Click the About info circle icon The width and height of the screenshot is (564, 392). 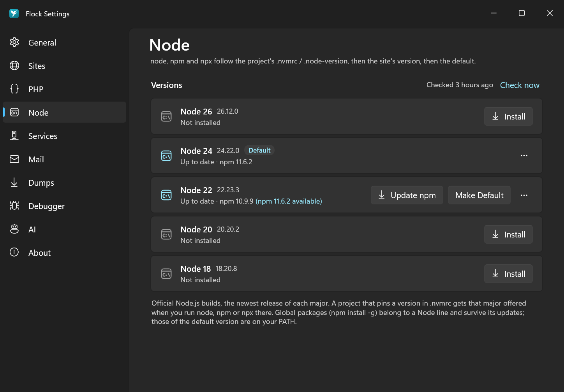(x=14, y=252)
